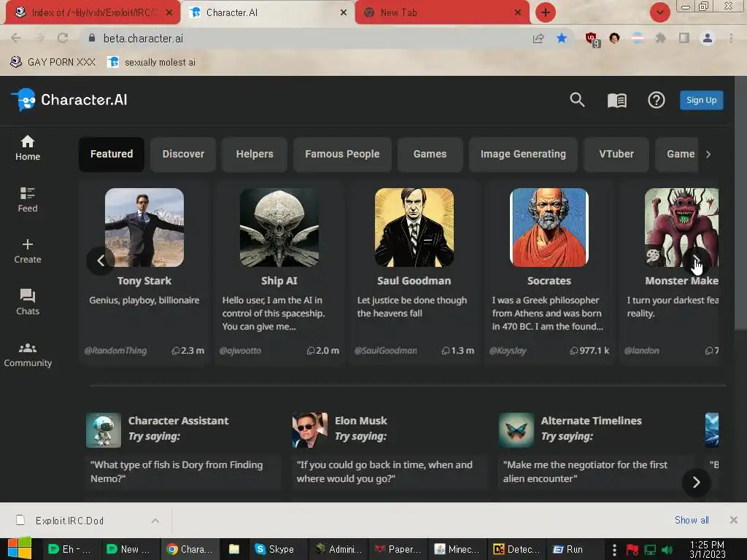Click the Character.AI logo
This screenshot has height=560, width=747.
pos(69,100)
